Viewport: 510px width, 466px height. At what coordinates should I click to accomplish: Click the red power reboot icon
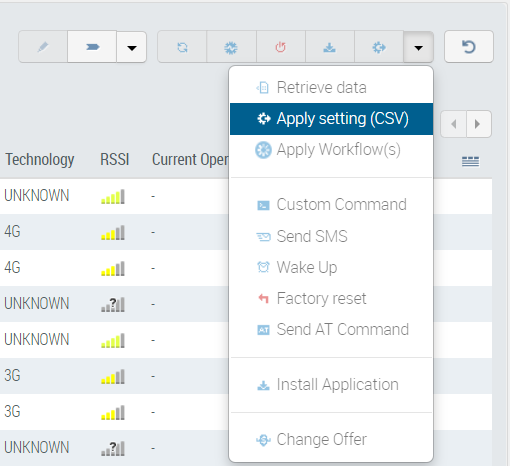coord(280,47)
